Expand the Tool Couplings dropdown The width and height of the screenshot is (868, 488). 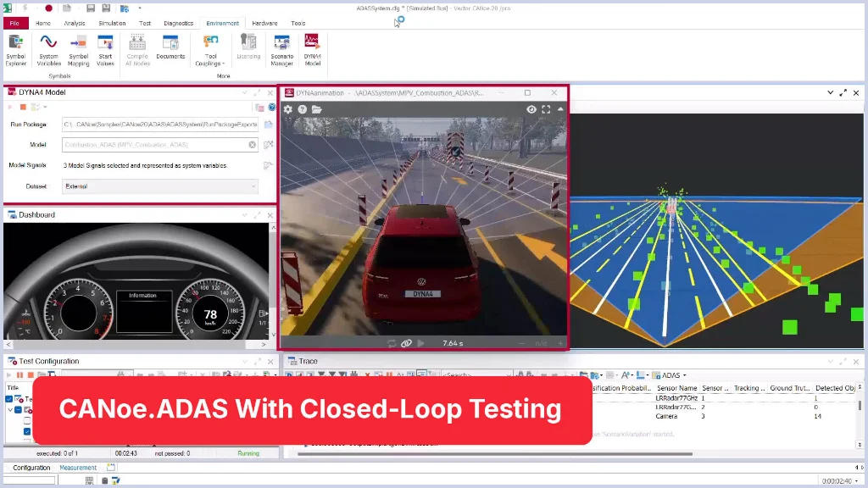click(x=210, y=50)
